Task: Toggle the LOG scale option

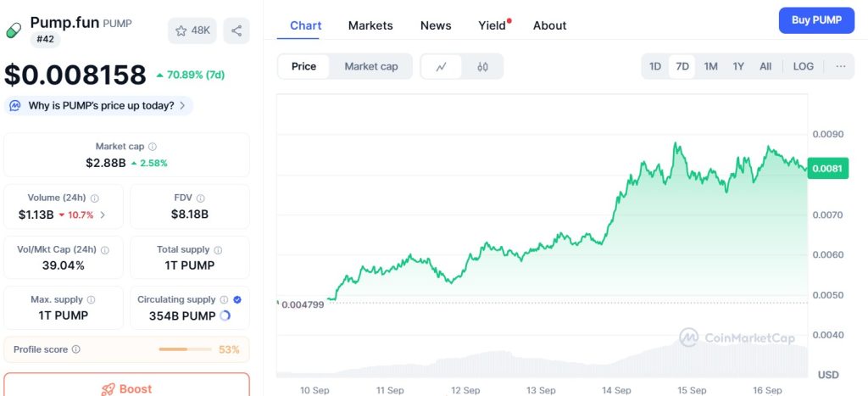Action: [x=803, y=66]
